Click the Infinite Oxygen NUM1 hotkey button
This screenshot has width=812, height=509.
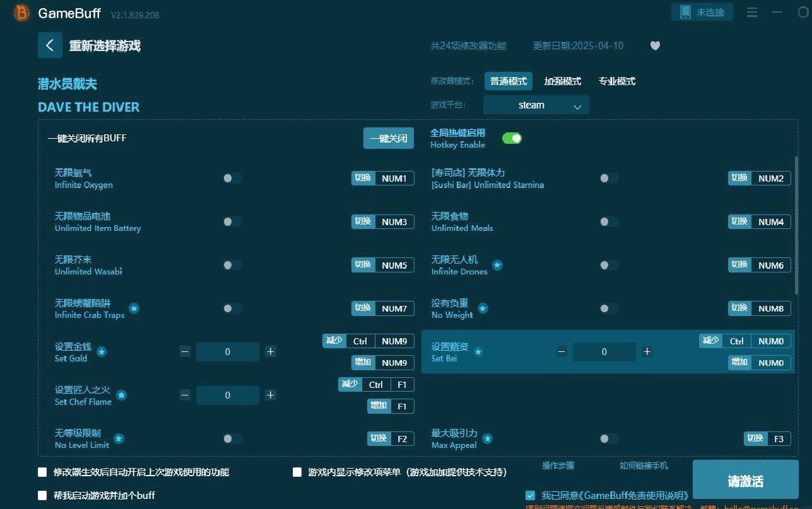pos(383,178)
